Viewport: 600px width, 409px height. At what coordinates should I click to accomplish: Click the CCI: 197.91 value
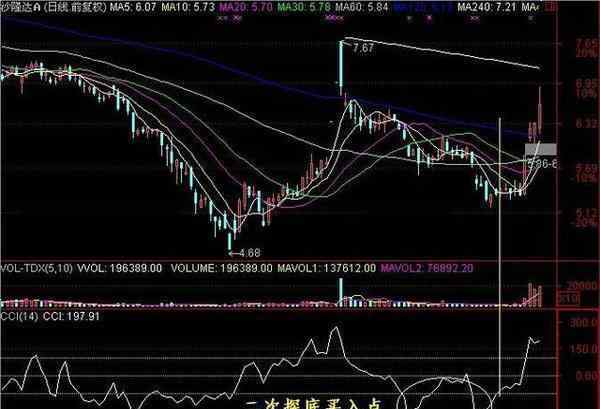71,316
